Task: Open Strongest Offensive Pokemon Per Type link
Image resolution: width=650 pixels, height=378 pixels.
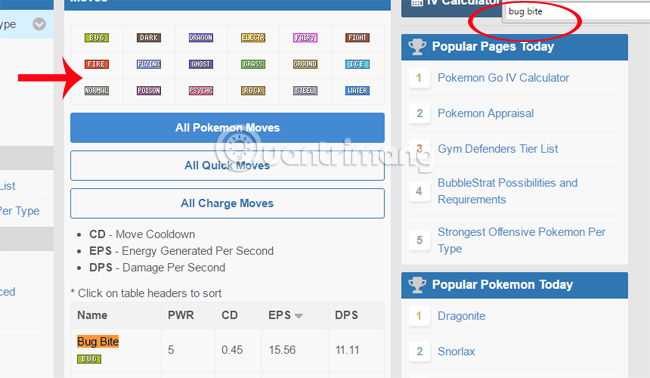Action: pyautogui.click(x=521, y=240)
